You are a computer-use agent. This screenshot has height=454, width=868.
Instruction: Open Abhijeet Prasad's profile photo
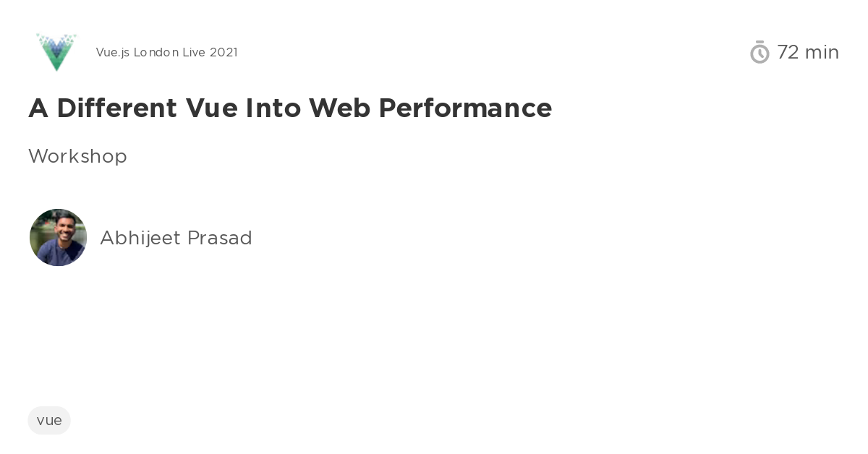(x=58, y=237)
